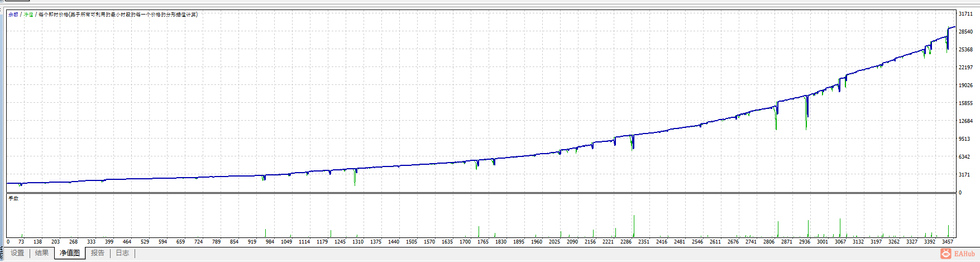Open the 报告 tab
This screenshot has height=262, width=980.
[98, 253]
